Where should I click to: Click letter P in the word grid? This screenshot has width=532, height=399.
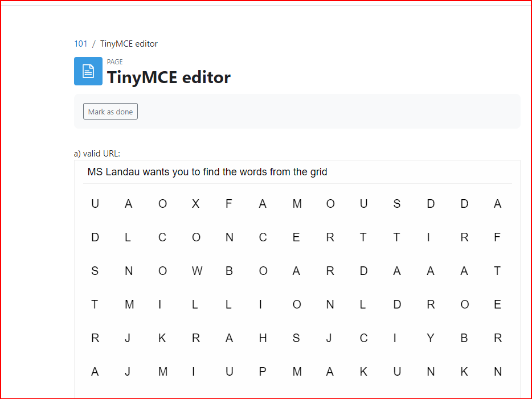point(263,372)
